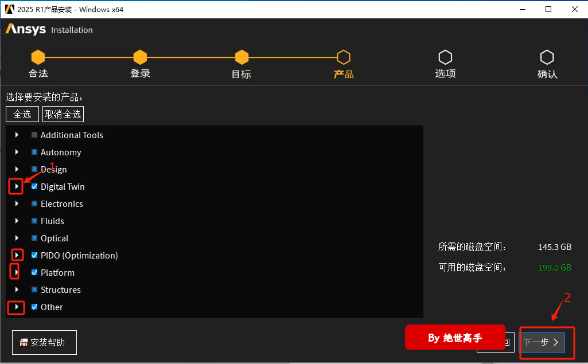This screenshot has width=588, height=364.
Task: Expand the Additional Tools tree node
Action: coord(17,135)
